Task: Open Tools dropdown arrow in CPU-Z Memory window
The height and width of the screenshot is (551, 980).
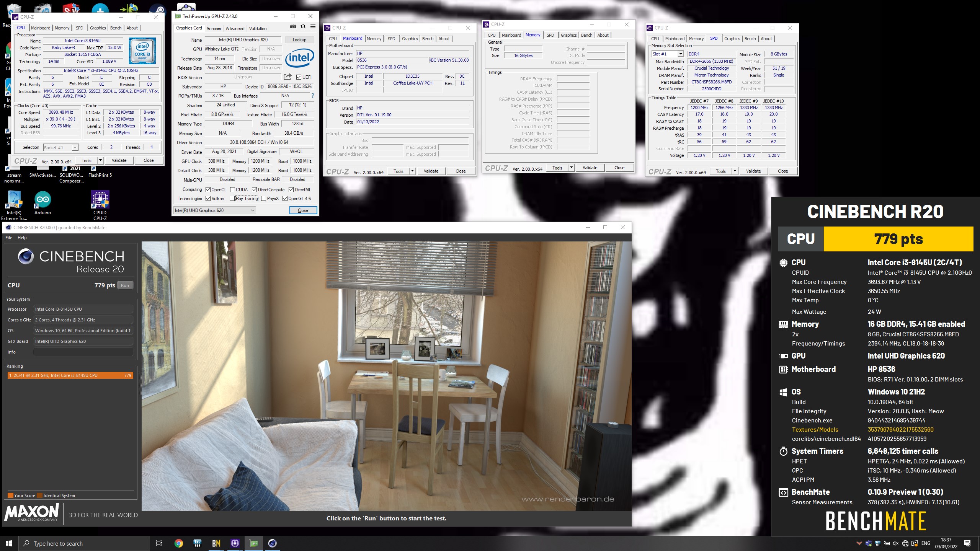Action: [571, 168]
